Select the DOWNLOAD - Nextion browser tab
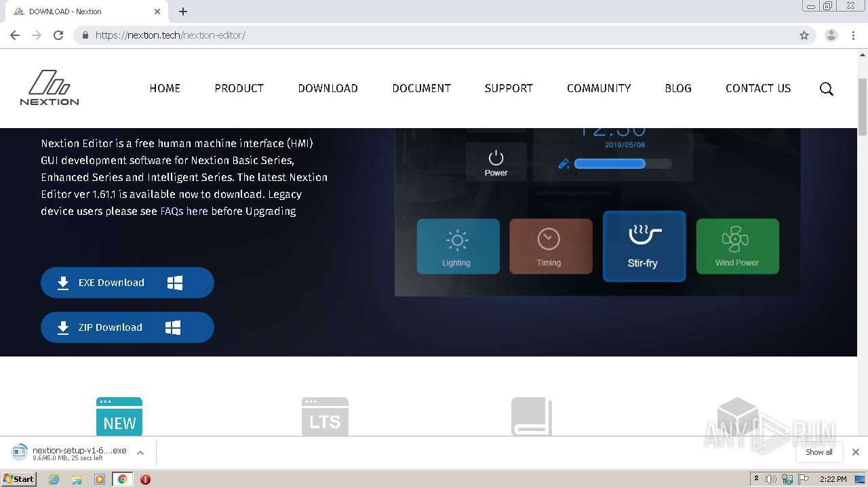 click(88, 12)
